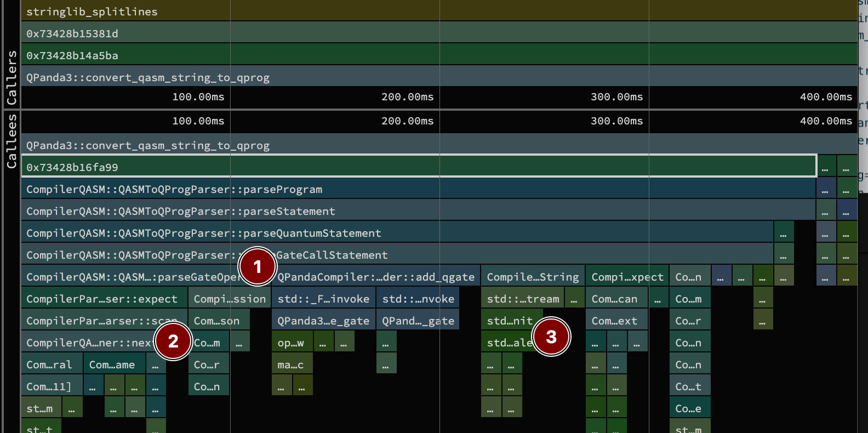868x433 pixels.
Task: Select the QPanda3…e_gate frame
Action: click(323, 321)
